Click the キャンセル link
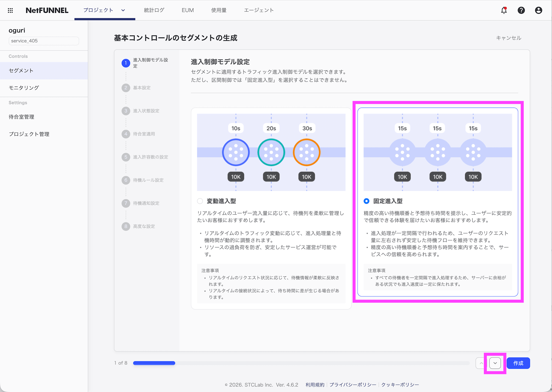The height and width of the screenshot is (392, 552). (x=508, y=38)
